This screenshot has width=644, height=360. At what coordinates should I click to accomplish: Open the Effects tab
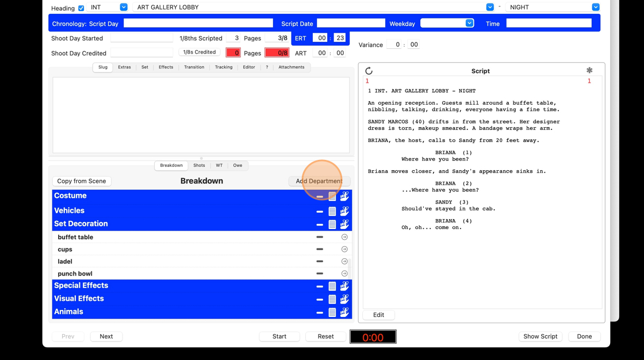[166, 67]
